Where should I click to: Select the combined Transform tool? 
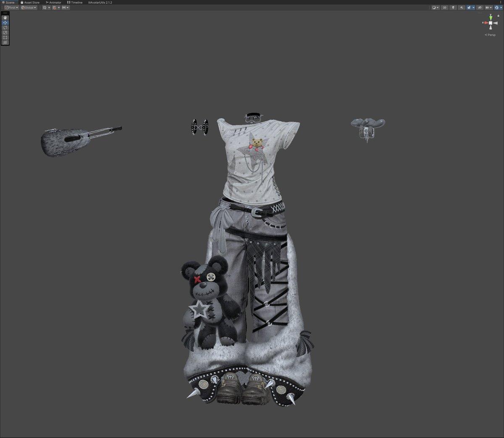pyautogui.click(x=5, y=42)
